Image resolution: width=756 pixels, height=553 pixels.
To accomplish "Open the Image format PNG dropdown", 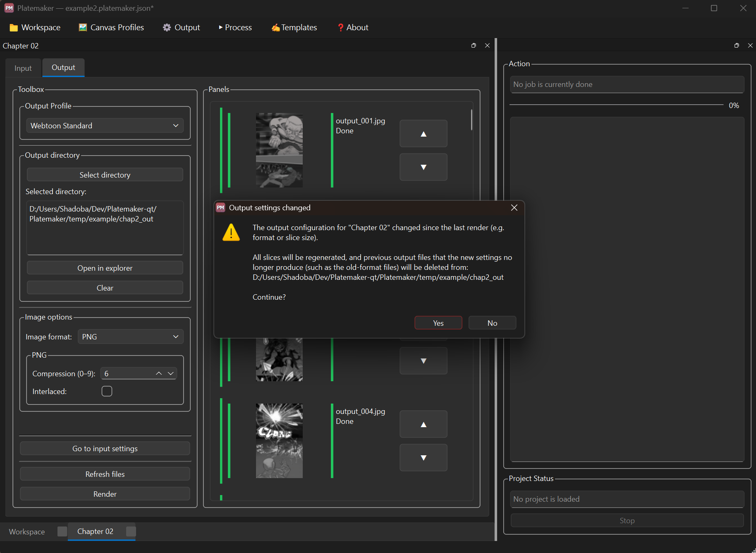I will [131, 337].
